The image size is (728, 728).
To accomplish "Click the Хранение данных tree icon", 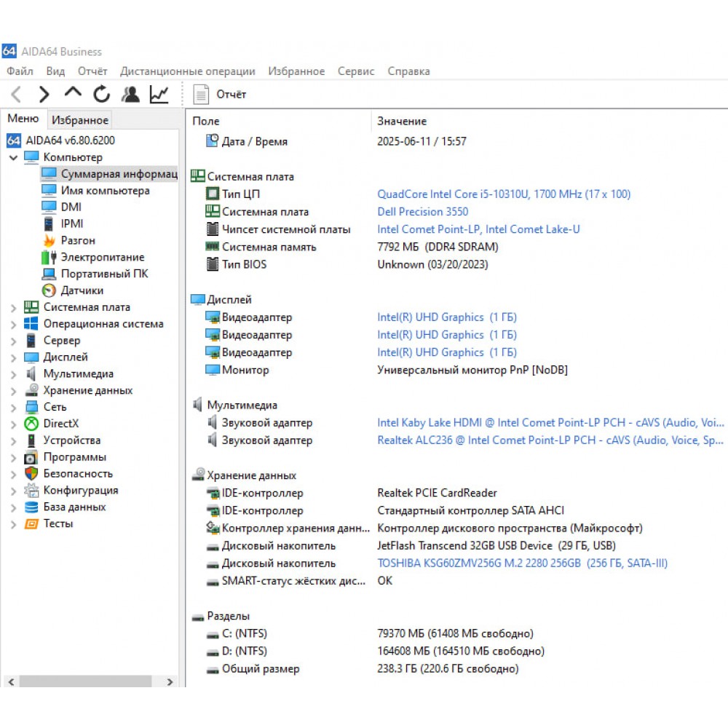I will (x=31, y=390).
